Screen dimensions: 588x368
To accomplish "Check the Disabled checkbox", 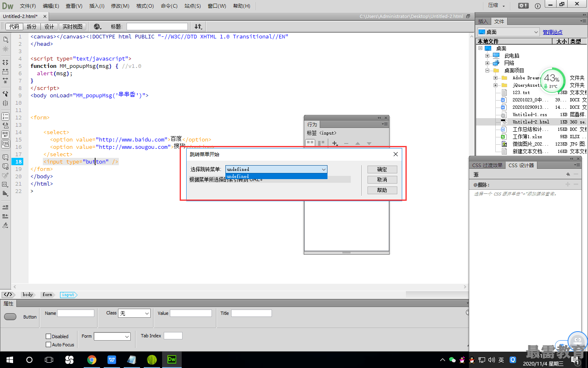I will (49, 337).
